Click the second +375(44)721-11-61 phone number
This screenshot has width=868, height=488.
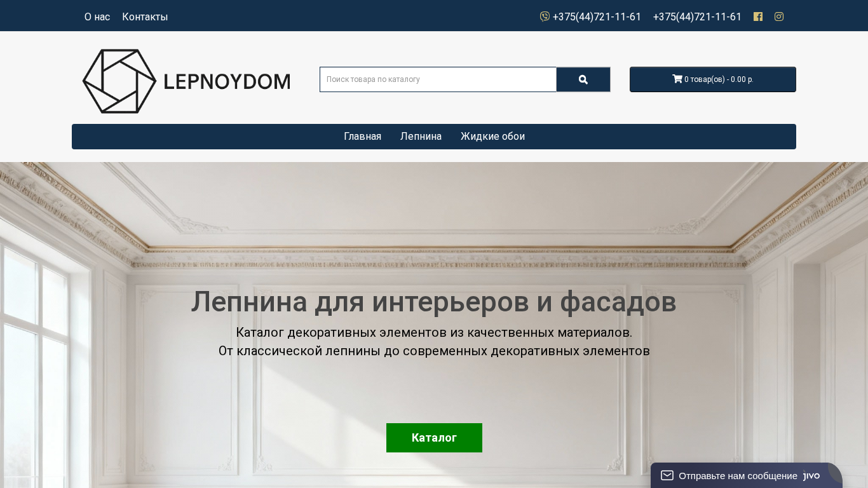[x=697, y=17]
